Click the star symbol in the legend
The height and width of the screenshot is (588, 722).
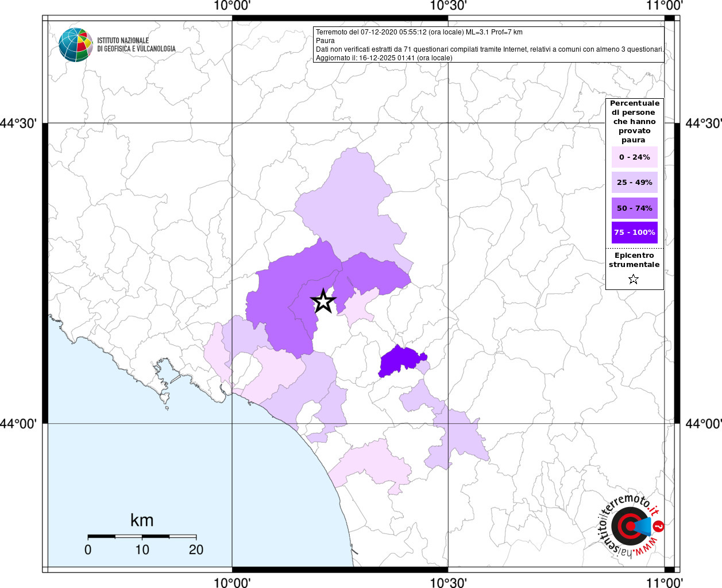[x=634, y=279]
